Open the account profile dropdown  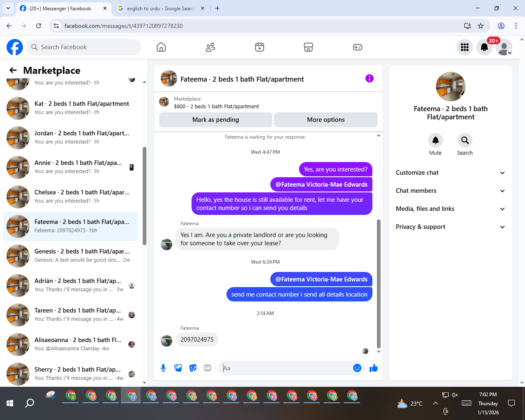pos(504,47)
